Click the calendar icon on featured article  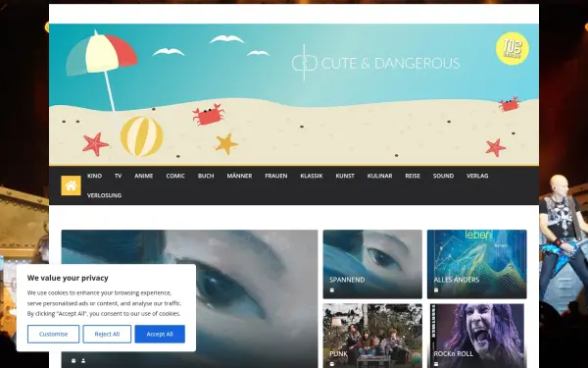[x=73, y=361]
